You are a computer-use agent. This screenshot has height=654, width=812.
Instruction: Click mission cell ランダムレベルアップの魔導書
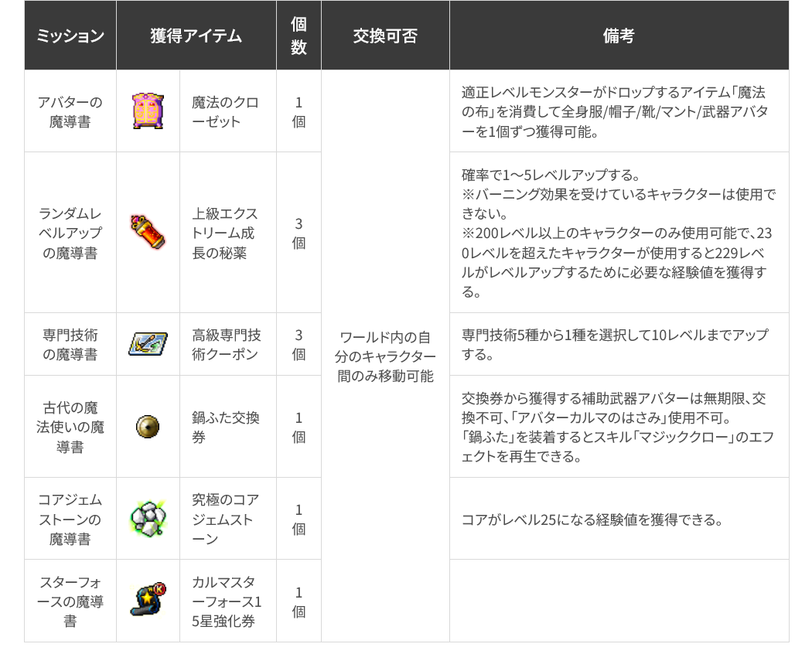click(70, 233)
